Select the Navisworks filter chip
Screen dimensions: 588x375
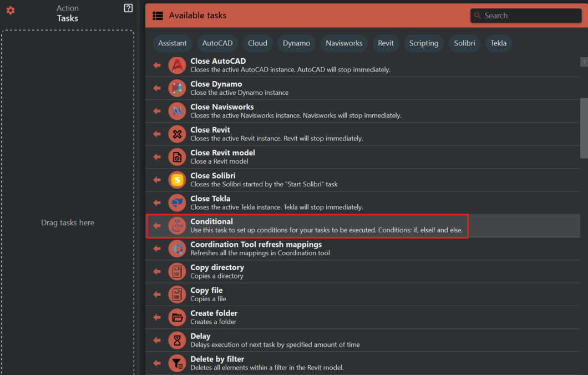coord(344,43)
